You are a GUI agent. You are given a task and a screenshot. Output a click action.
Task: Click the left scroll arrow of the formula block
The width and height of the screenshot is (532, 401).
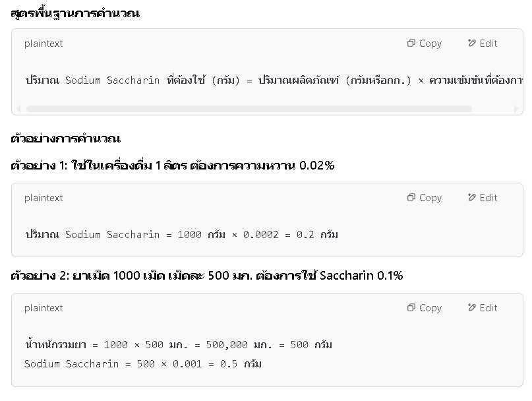pos(18,109)
